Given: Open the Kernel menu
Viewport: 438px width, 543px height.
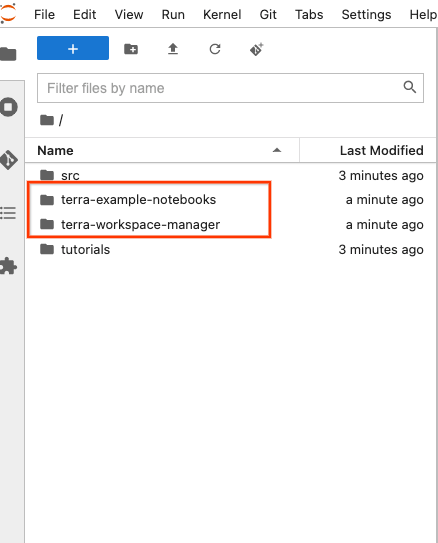Looking at the screenshot, I should [222, 15].
